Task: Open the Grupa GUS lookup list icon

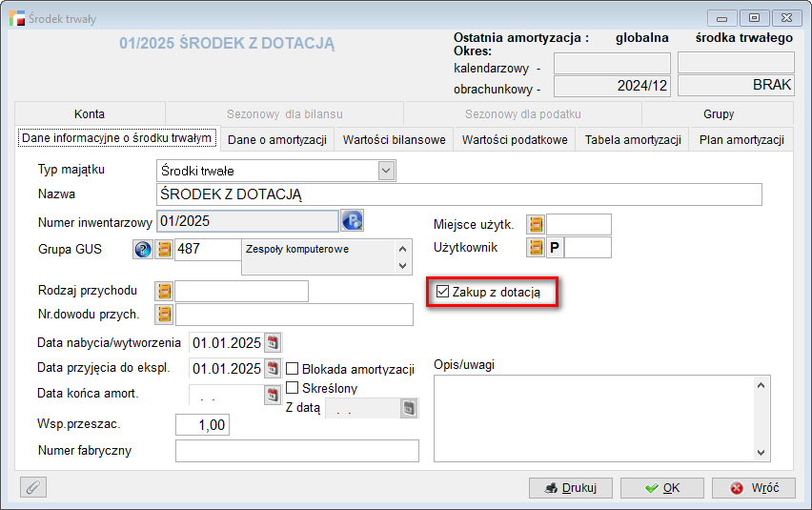Action: click(x=165, y=250)
